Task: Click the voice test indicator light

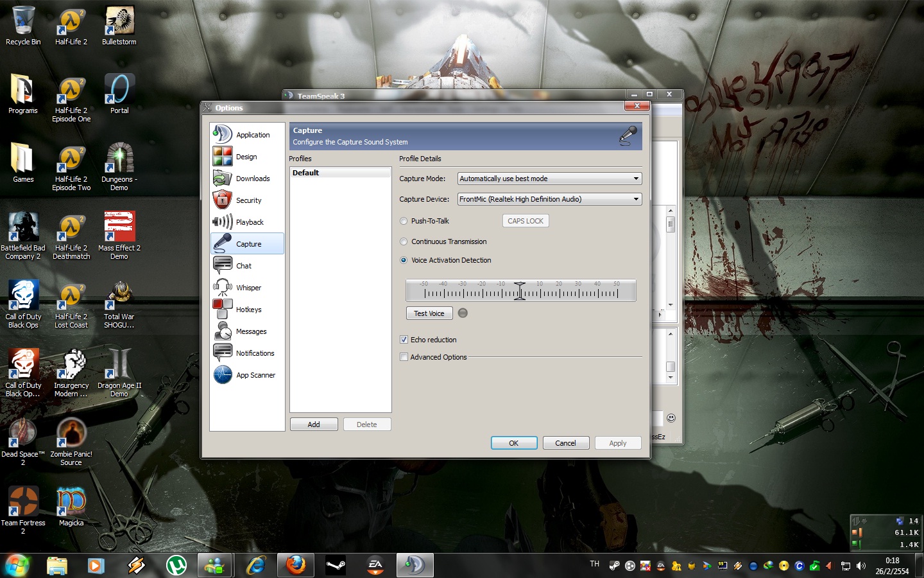Action: click(x=463, y=313)
